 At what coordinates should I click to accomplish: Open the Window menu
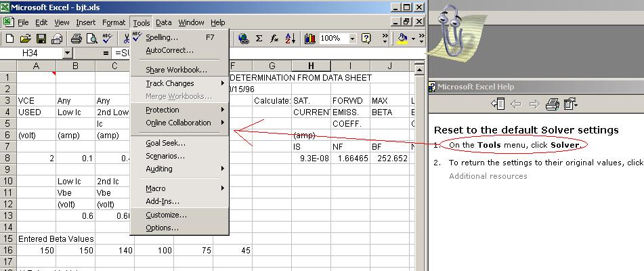[x=191, y=22]
